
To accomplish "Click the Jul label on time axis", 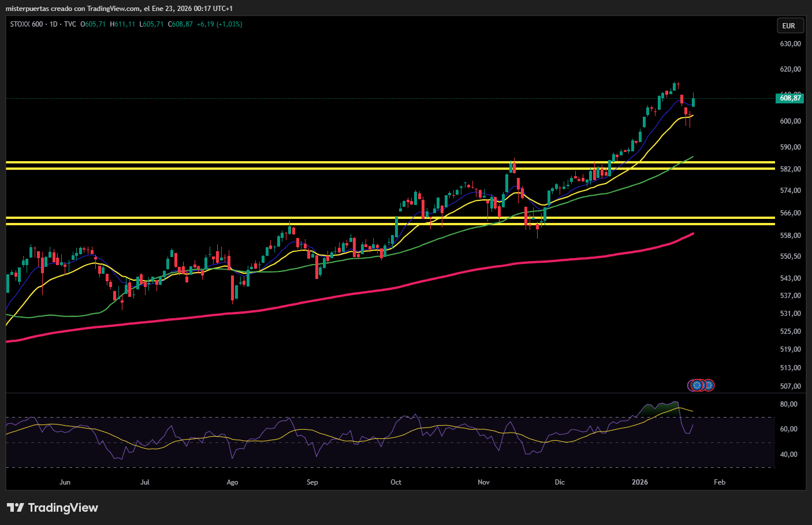I will [x=145, y=482].
